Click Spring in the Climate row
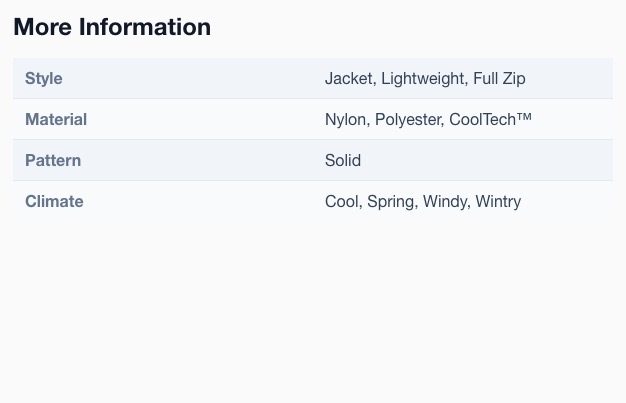 tap(390, 201)
